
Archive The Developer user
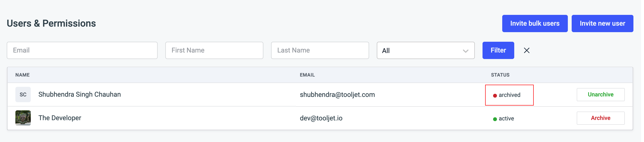(x=600, y=118)
